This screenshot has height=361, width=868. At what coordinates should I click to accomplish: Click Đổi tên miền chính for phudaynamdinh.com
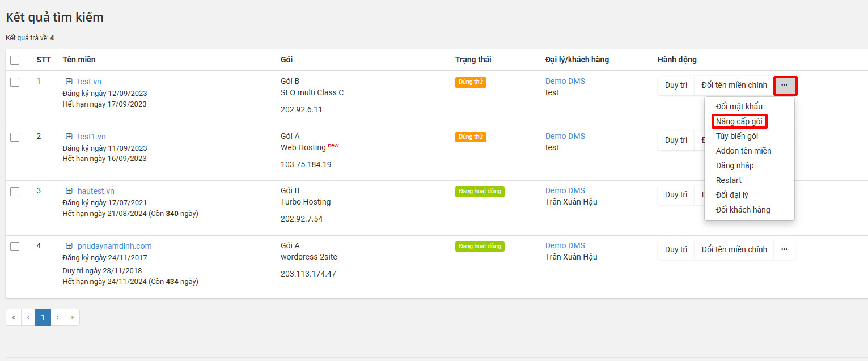pos(734,249)
